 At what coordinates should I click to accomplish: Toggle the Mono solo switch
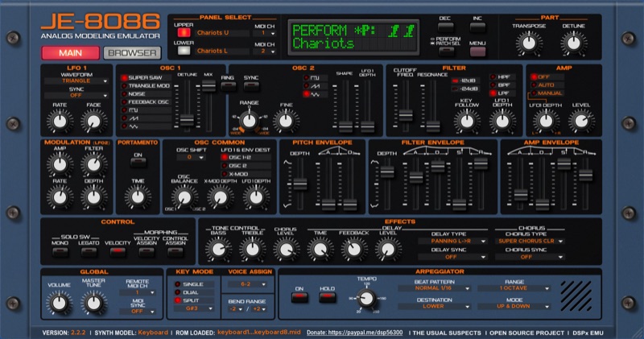tap(60, 252)
